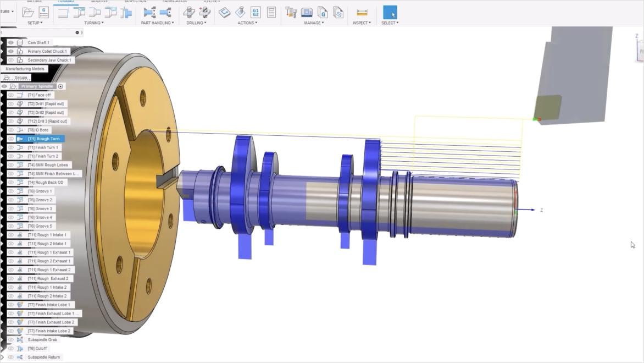Click the Manufacturing Models entry
The width and height of the screenshot is (644, 363).
pyautogui.click(x=25, y=68)
